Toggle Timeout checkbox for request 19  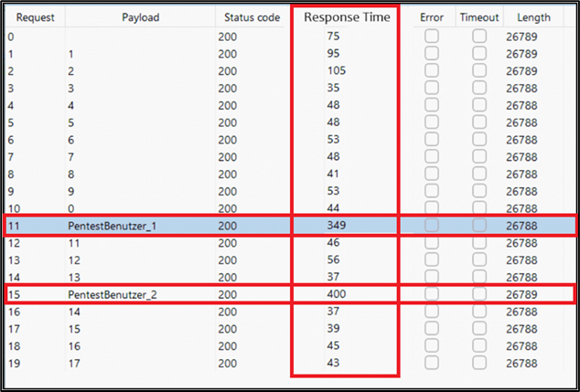point(479,364)
